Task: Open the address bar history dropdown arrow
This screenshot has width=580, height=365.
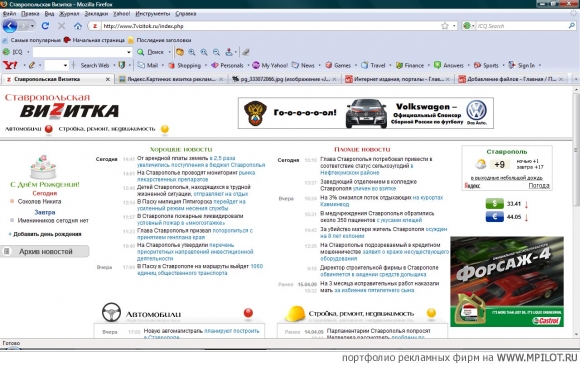Action: click(454, 26)
